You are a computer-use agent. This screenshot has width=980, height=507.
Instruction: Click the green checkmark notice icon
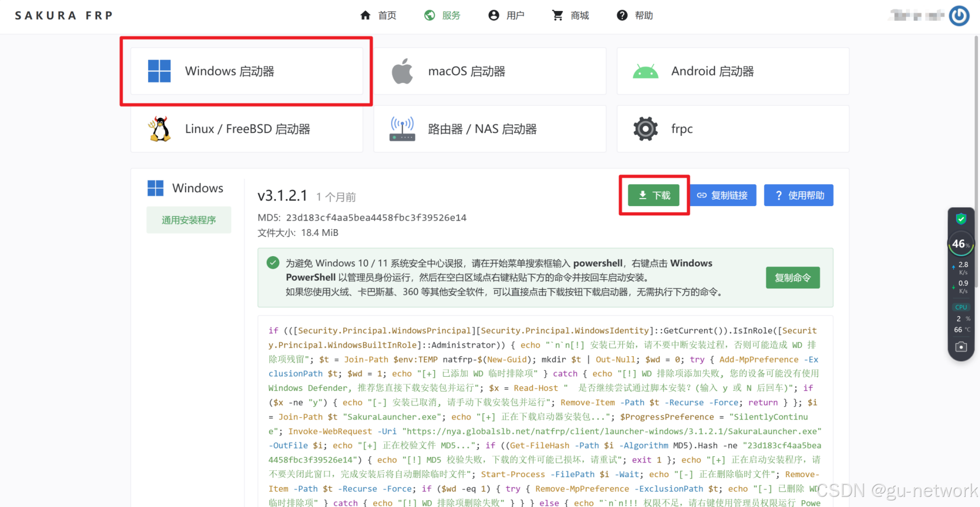coord(273,263)
